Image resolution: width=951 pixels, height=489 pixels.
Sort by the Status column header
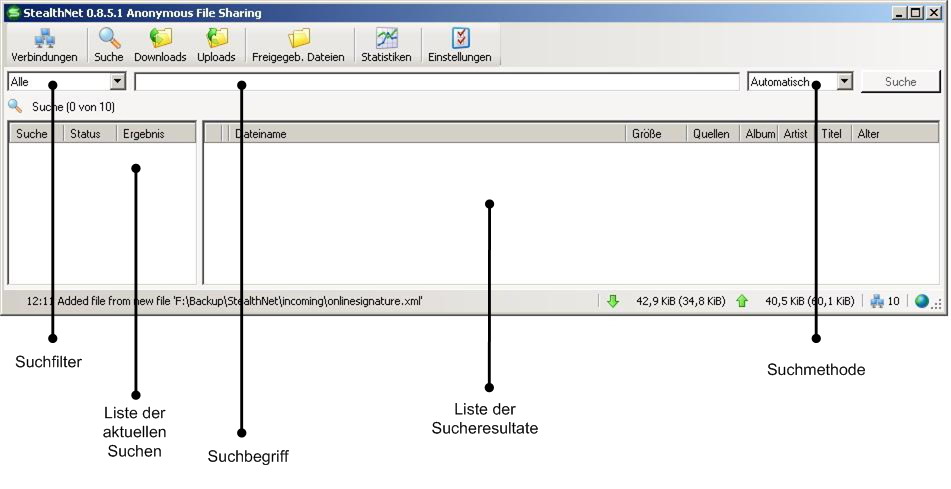pyautogui.click(x=90, y=134)
